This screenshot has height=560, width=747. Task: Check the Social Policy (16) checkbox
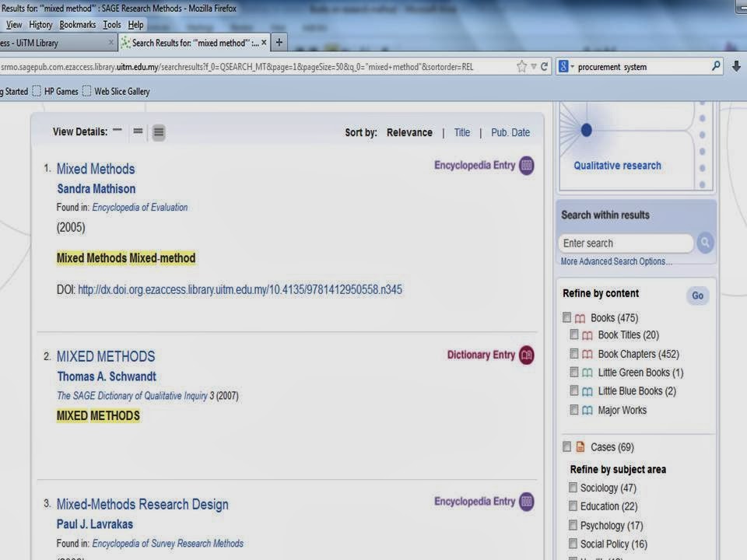(573, 544)
